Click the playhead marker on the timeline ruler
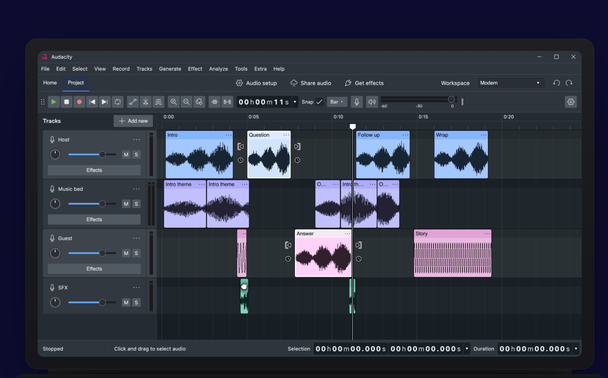The image size is (608, 378). pos(352,126)
